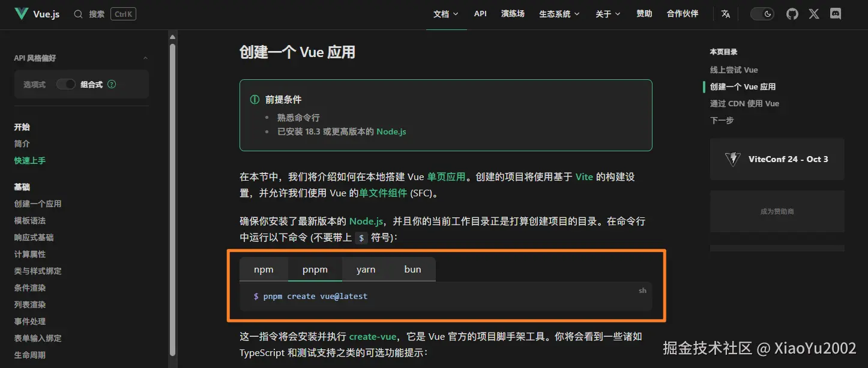Click the 成为赞助商 button
868x368 pixels.
777,211
